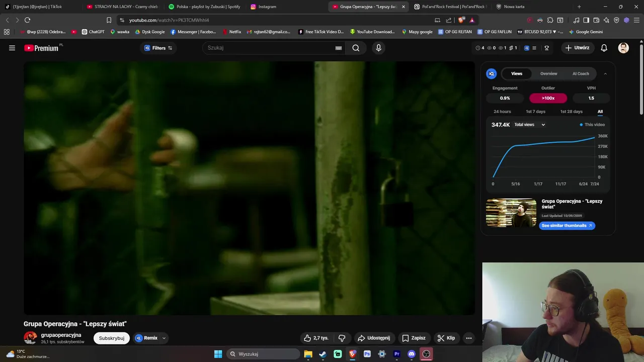
Task: Reload the page
Action: (27, 20)
